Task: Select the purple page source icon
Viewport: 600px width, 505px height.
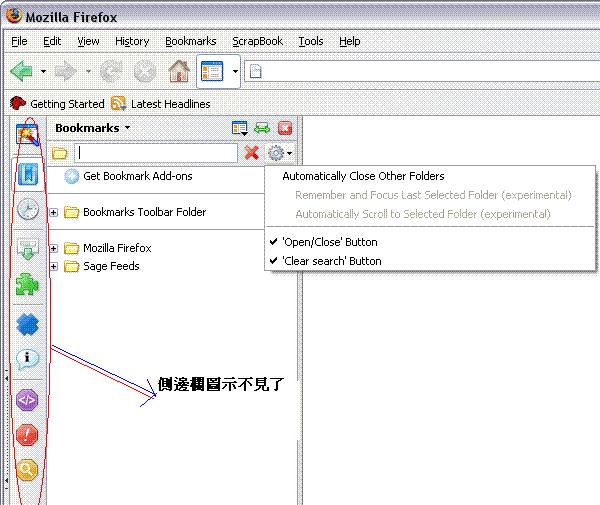Action: pyautogui.click(x=27, y=400)
